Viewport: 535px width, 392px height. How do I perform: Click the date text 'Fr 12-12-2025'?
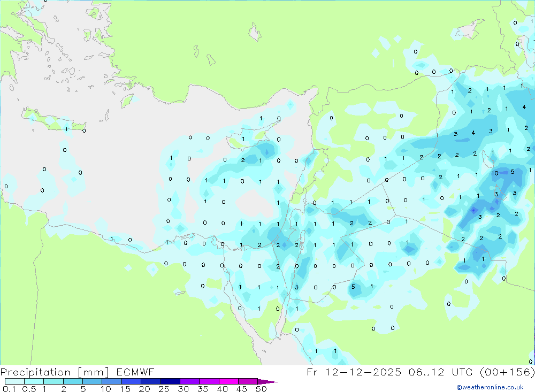pos(354,372)
